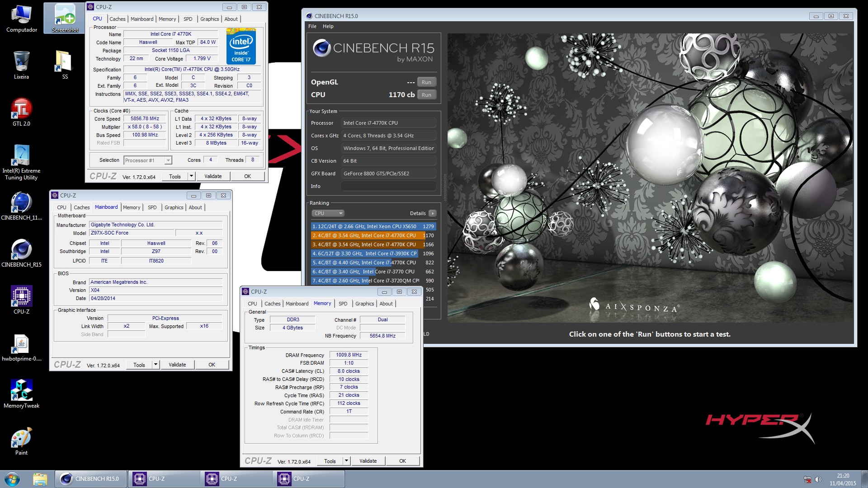This screenshot has width=868, height=488.
Task: Click Validate in processor CPU-Z window
Action: [x=213, y=176]
